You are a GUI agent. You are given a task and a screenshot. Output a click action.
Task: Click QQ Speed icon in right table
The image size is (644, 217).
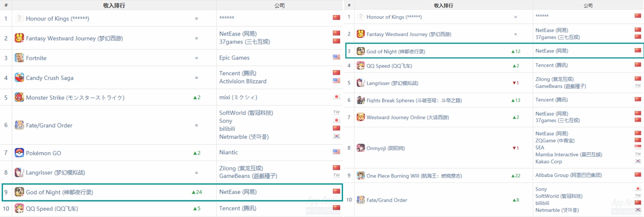pyautogui.click(x=360, y=66)
